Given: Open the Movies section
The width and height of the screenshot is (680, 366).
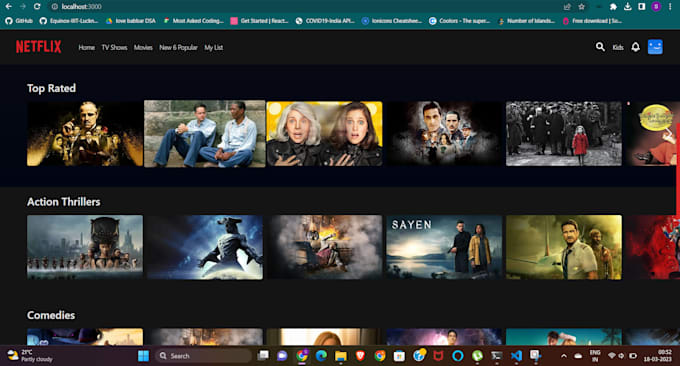Looking at the screenshot, I should (143, 47).
